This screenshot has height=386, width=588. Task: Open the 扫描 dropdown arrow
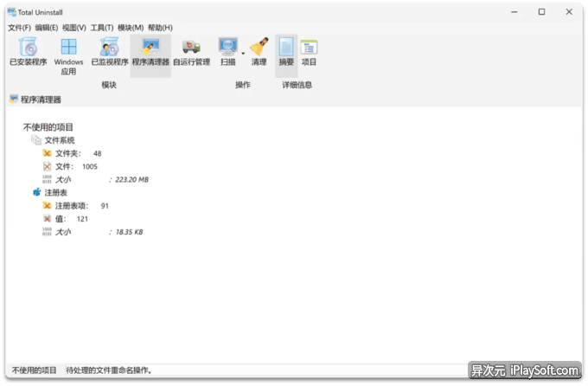[243, 54]
